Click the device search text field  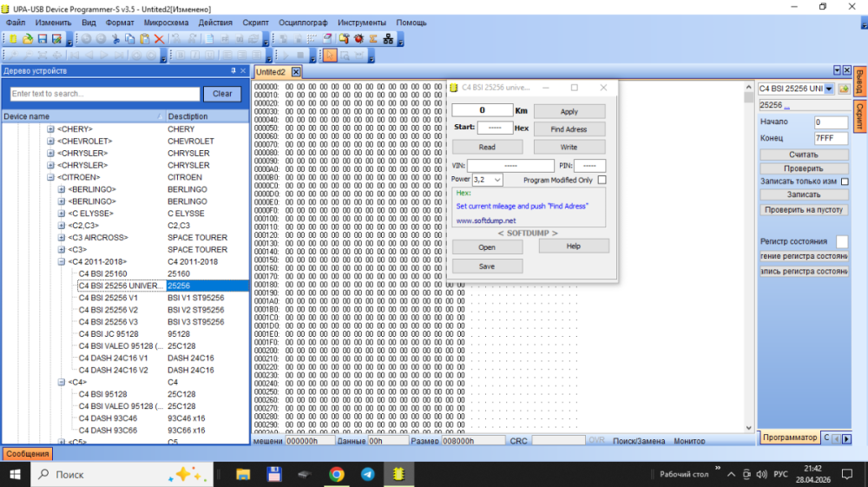pos(104,94)
